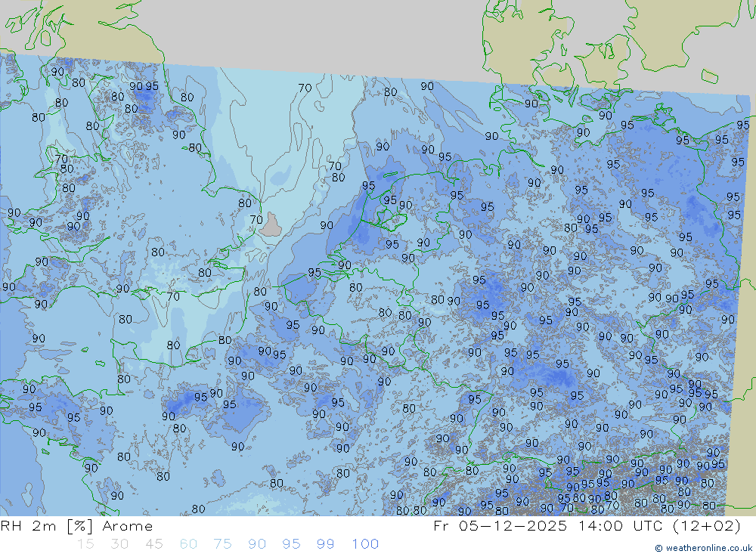Image resolution: width=756 pixels, height=554 pixels.
Task: Select the 75 legend value
Action: pyautogui.click(x=222, y=544)
